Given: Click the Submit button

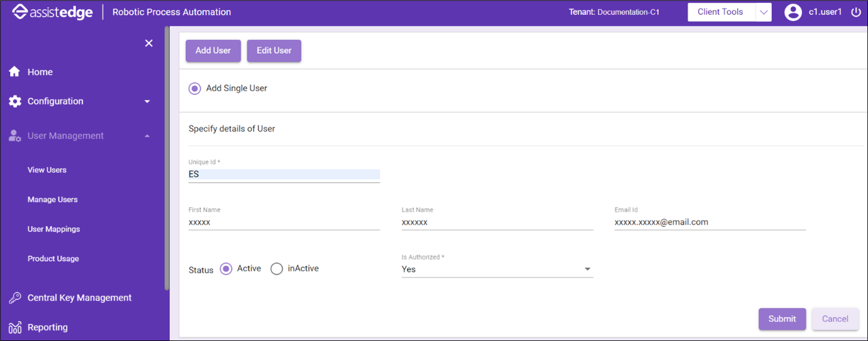Looking at the screenshot, I should tap(782, 319).
